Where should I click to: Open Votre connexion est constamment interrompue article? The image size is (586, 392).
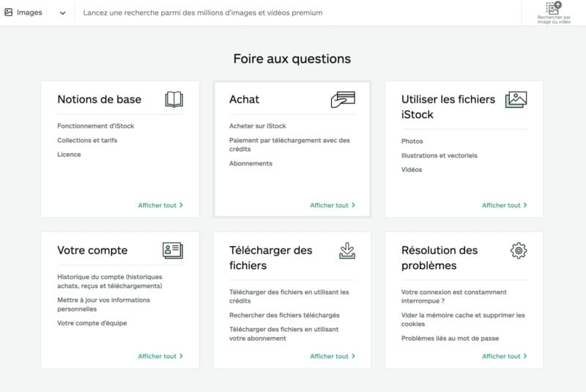pyautogui.click(x=454, y=296)
